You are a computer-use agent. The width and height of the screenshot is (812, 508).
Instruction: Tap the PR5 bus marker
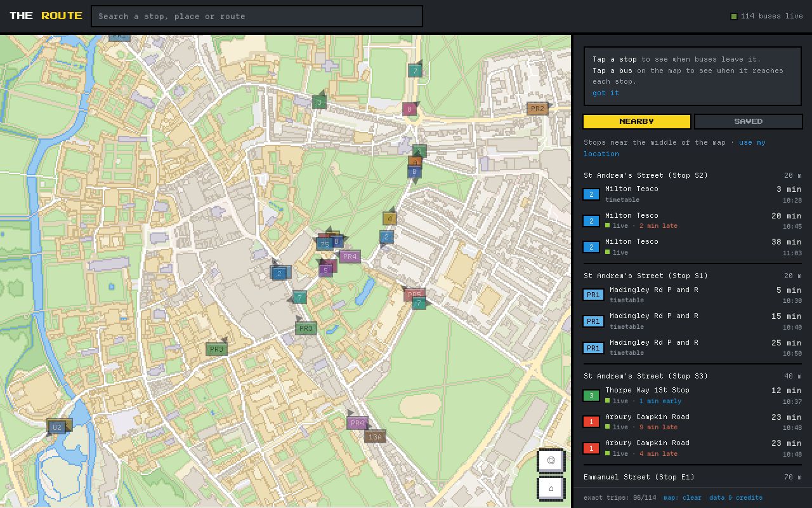pos(414,294)
